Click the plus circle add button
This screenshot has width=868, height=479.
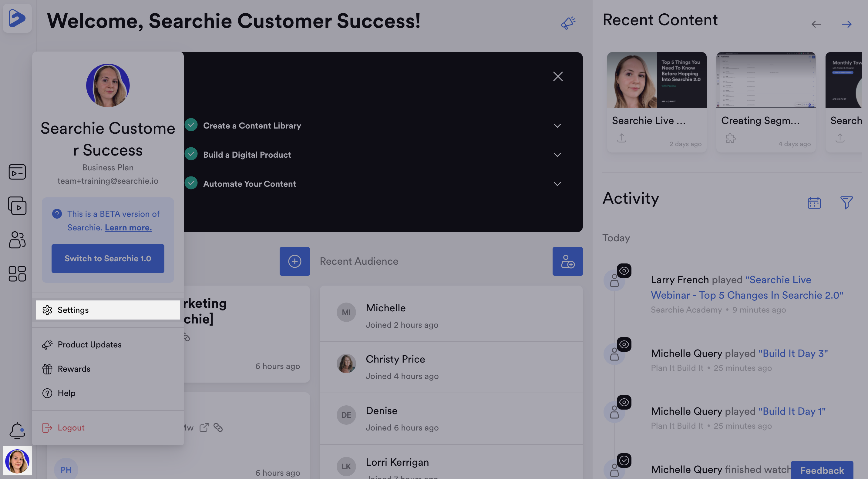[294, 261]
